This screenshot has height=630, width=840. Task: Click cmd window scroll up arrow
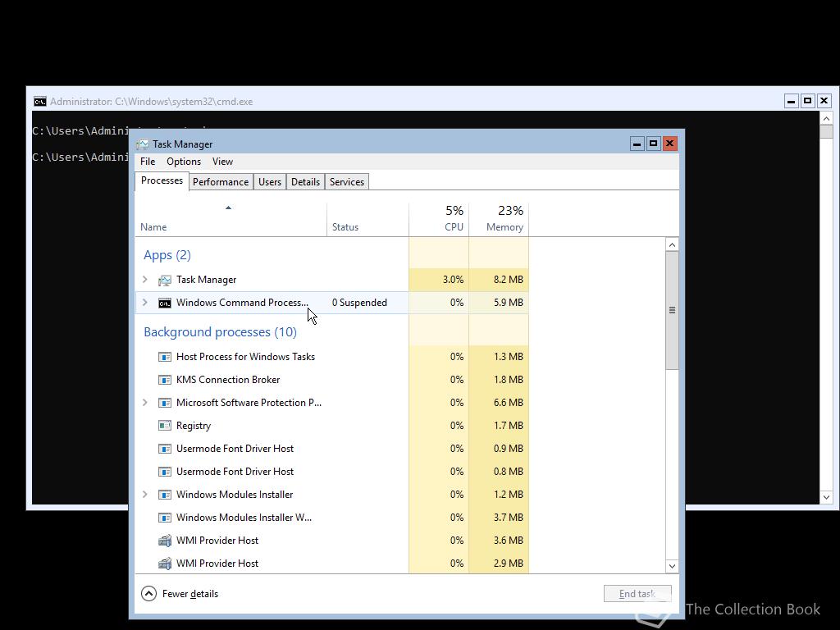tap(826, 118)
